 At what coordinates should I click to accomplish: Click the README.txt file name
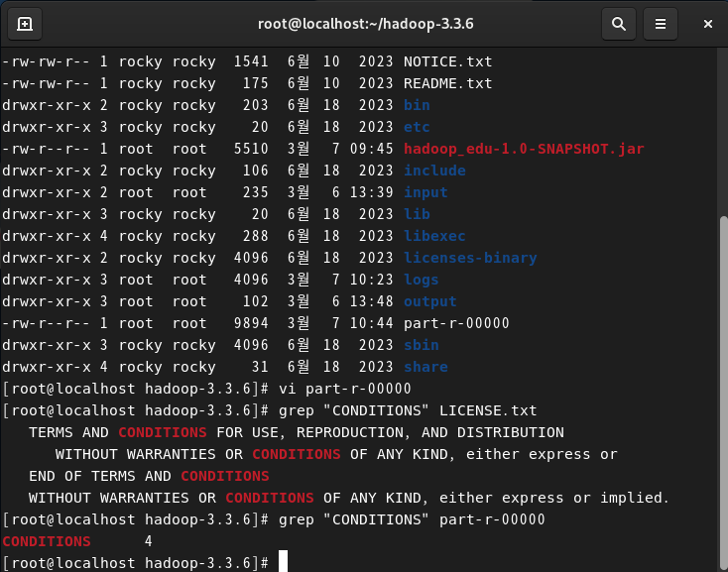click(447, 83)
